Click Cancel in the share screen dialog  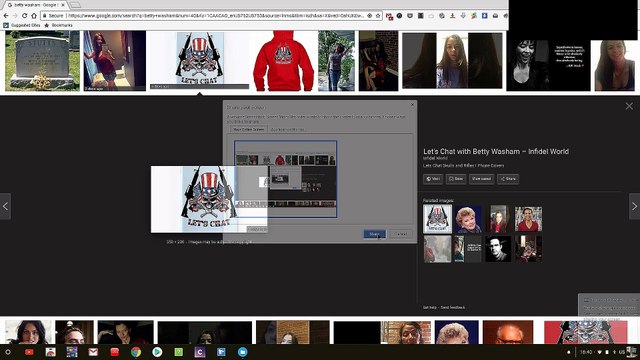(x=400, y=234)
